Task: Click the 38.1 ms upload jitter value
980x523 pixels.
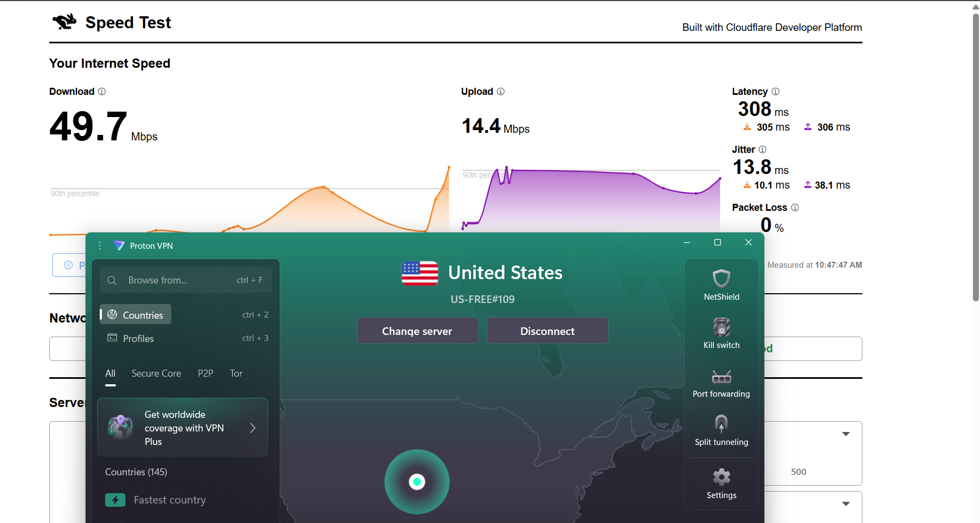Action: click(827, 185)
